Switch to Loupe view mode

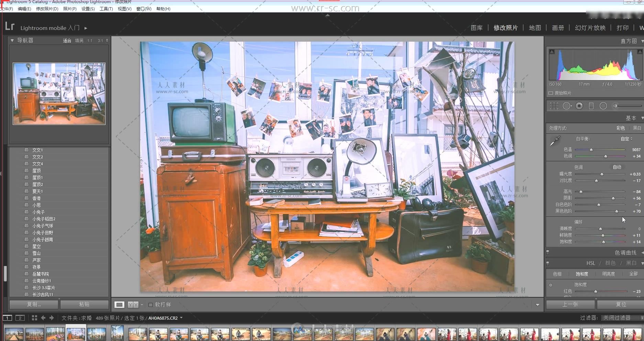click(x=119, y=305)
